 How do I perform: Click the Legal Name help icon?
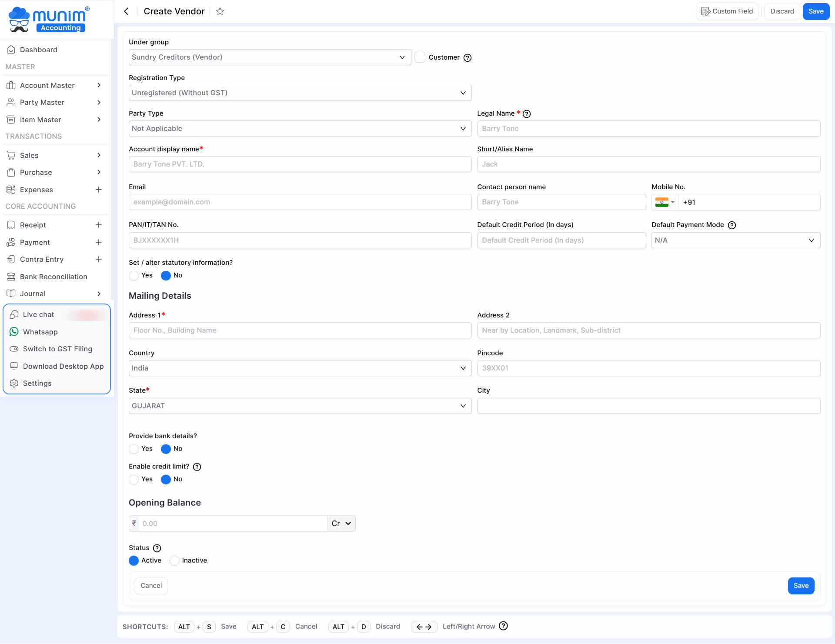tap(527, 114)
